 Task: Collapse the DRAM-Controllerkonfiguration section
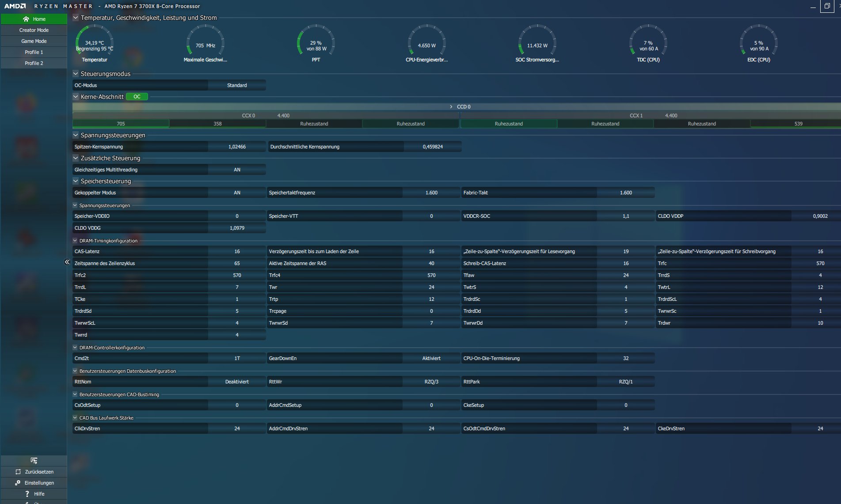[x=75, y=348]
